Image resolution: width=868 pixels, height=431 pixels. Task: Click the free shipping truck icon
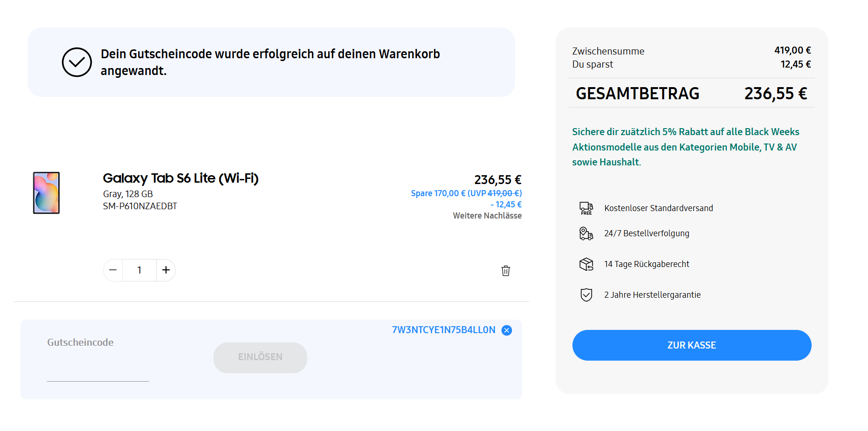586,208
